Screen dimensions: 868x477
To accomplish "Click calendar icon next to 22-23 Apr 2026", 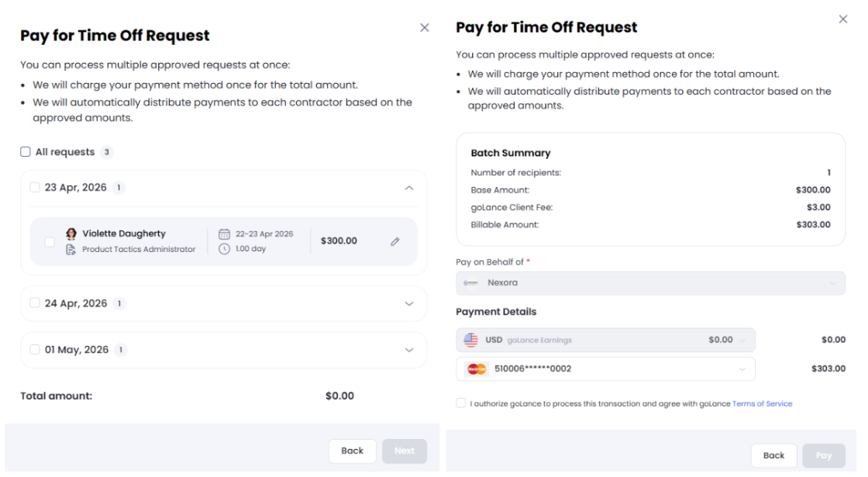I will [224, 233].
